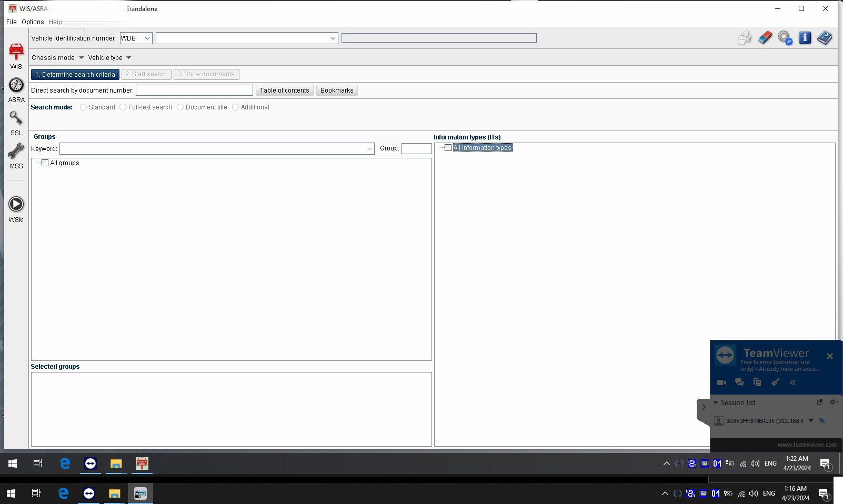
Task: Open the SSL special tools module
Action: click(16, 124)
